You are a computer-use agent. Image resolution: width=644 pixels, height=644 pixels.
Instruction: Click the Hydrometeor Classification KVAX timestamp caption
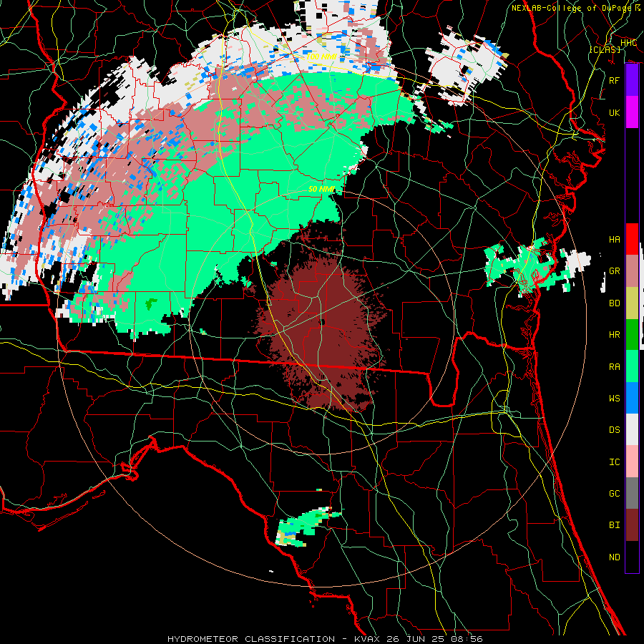point(325,639)
